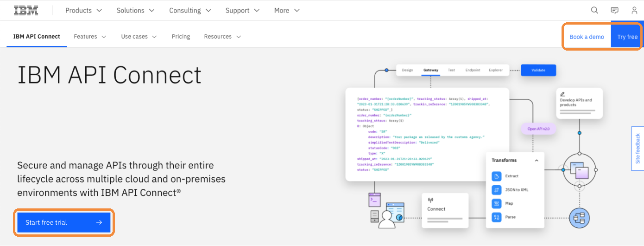The width and height of the screenshot is (644, 246).
Task: Click the Connect card
Action: (x=445, y=210)
